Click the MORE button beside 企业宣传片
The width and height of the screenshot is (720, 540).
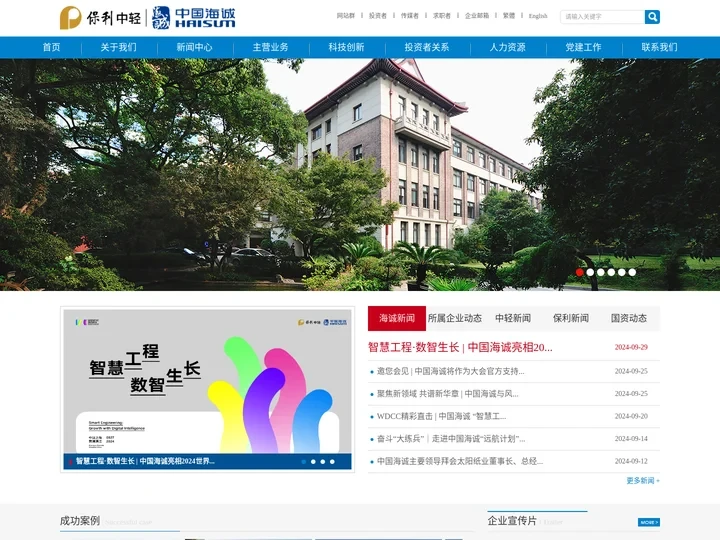coord(649,523)
